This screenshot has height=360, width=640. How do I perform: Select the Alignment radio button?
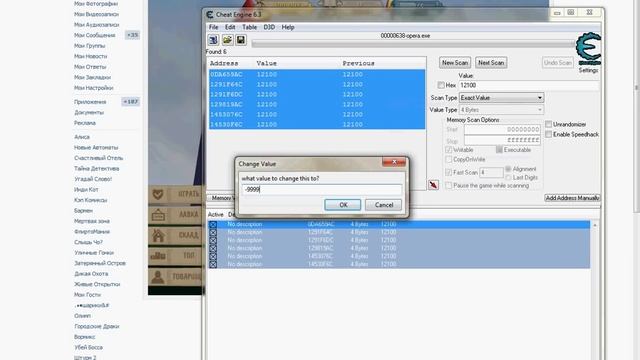pos(508,169)
